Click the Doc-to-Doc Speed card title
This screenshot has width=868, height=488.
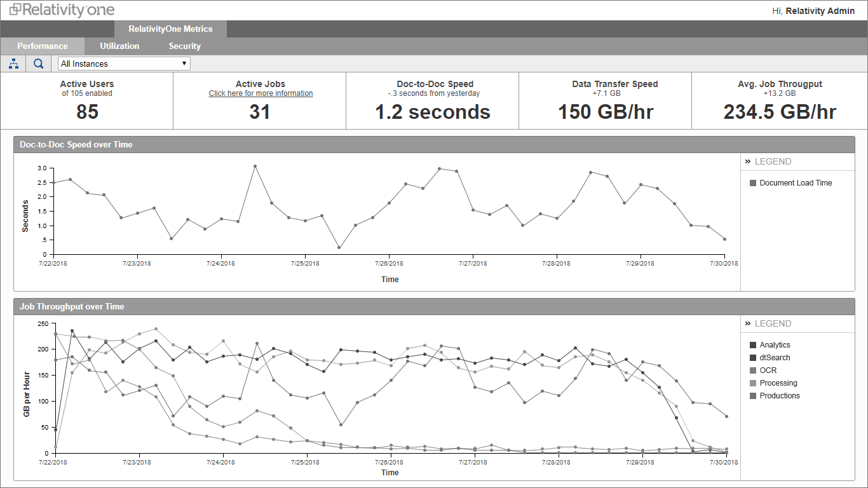click(x=435, y=84)
